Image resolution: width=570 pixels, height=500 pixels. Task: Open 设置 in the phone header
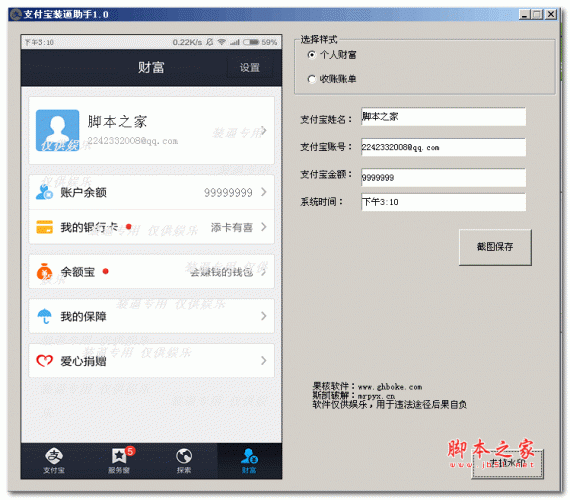250,68
